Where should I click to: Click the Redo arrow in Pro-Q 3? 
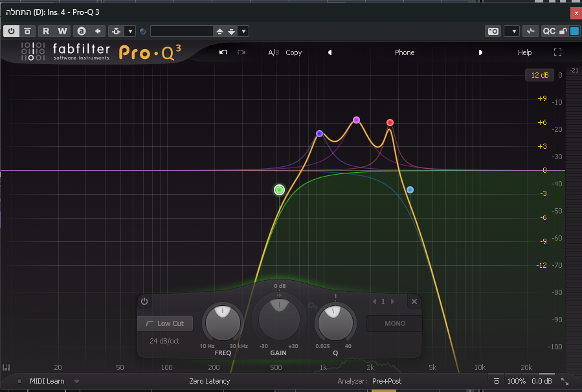click(241, 52)
